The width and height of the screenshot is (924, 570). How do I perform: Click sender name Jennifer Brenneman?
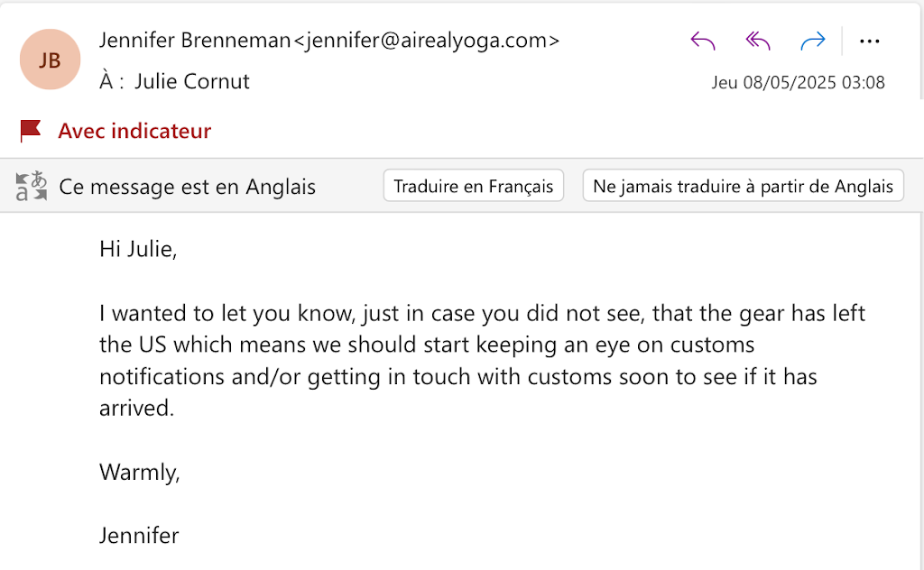pos(196,40)
